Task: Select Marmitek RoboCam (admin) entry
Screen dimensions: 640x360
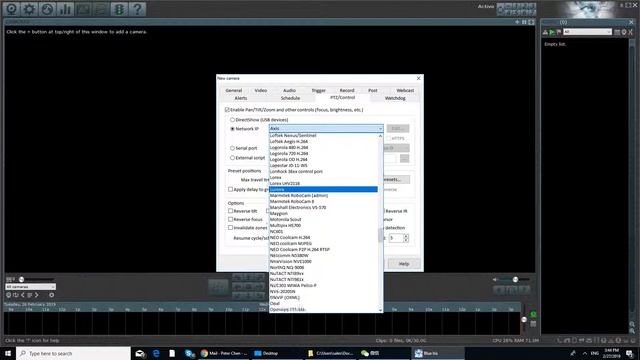Action: pos(323,196)
